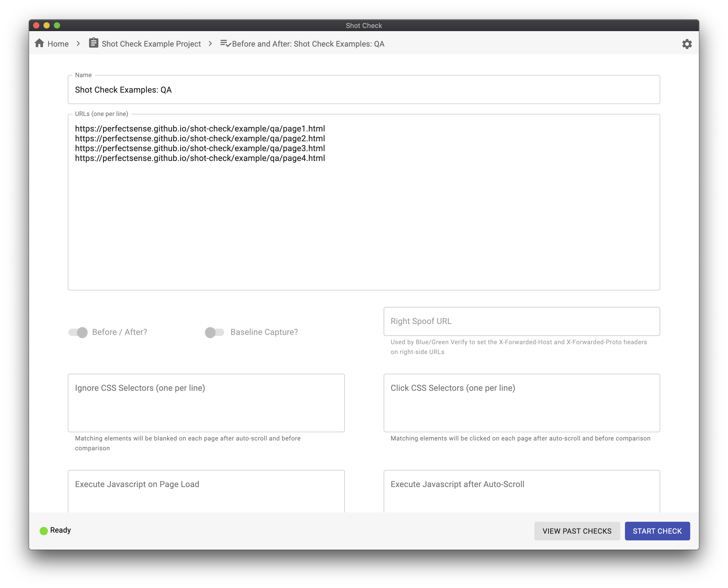Viewport: 728px width, 588px height.
Task: Click the settings gear icon
Action: [x=686, y=44]
